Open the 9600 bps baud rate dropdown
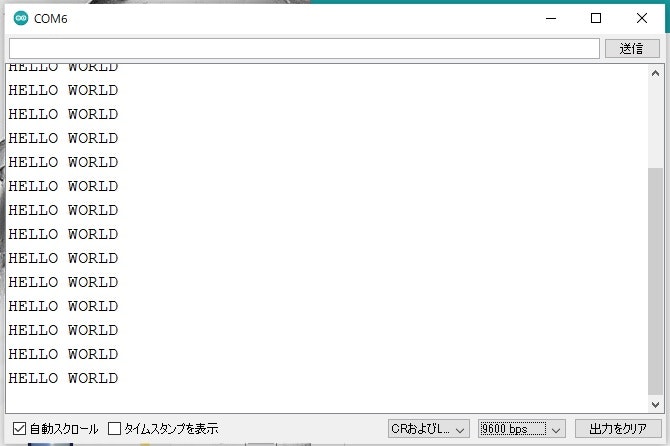Viewport: 670px width, 446px height. 522,428
